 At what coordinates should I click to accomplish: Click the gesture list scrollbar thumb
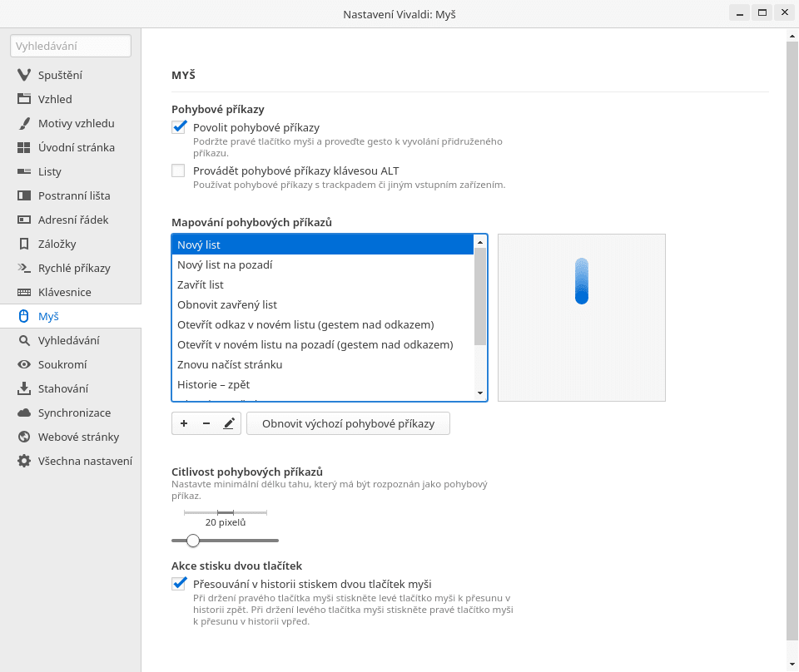pos(480,296)
